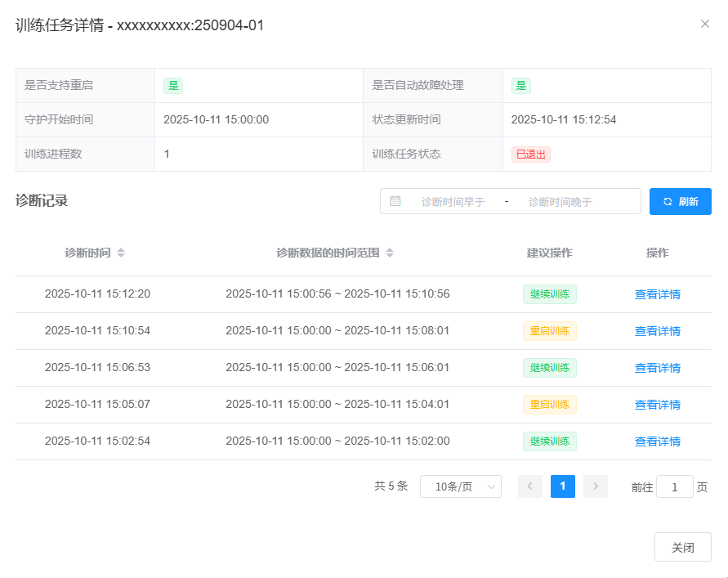This screenshot has width=728, height=578.
Task: View details for 15:10:54 diagnosis record
Action: tap(657, 331)
